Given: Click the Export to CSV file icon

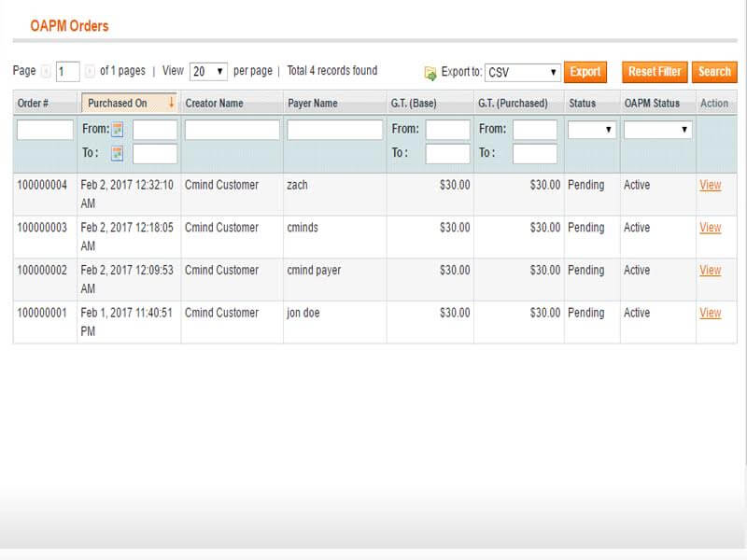Looking at the screenshot, I should point(430,72).
